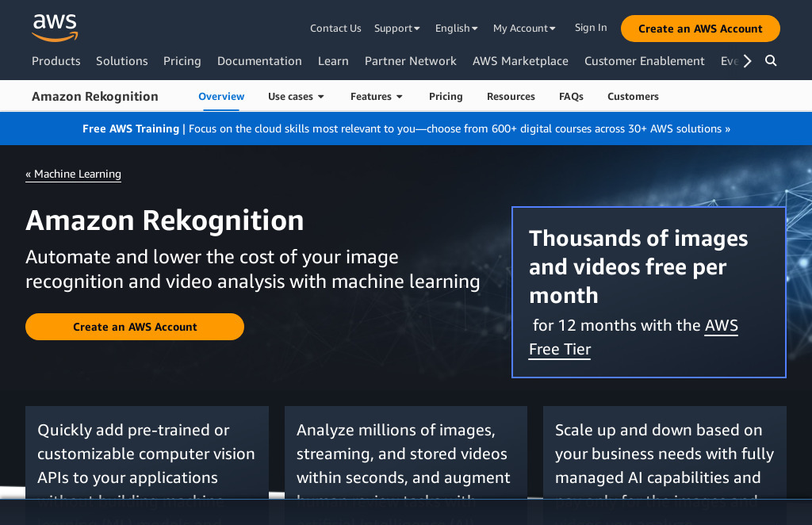Open the My Account dropdown
This screenshot has height=525, width=812.
[x=524, y=28]
